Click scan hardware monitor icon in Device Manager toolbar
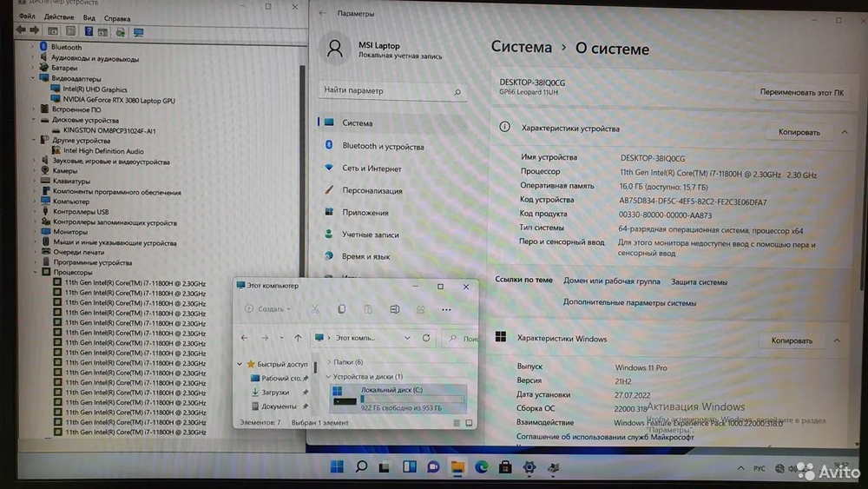The image size is (868, 489). coord(138,33)
